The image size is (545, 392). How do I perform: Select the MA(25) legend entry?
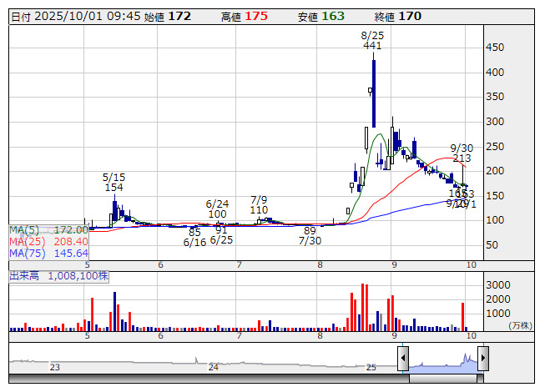pyautogui.click(x=48, y=241)
